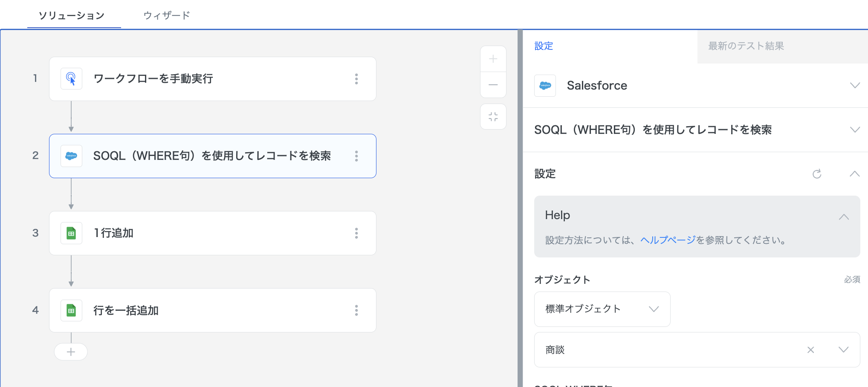Collapse the Help section
The image size is (868, 387).
point(844,217)
